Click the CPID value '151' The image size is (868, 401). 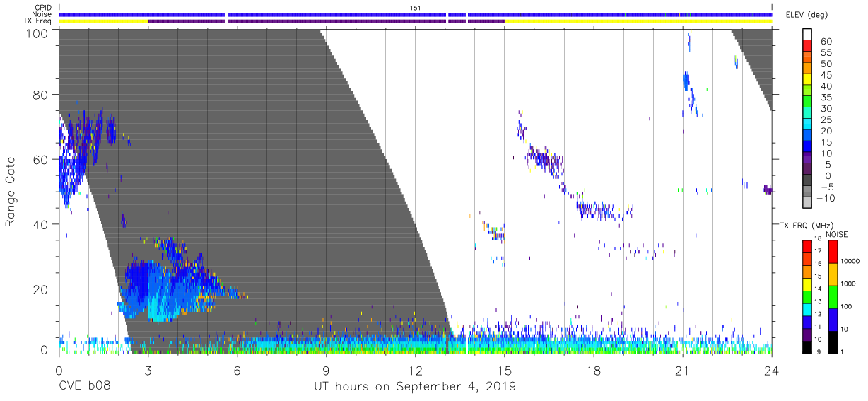pos(416,7)
